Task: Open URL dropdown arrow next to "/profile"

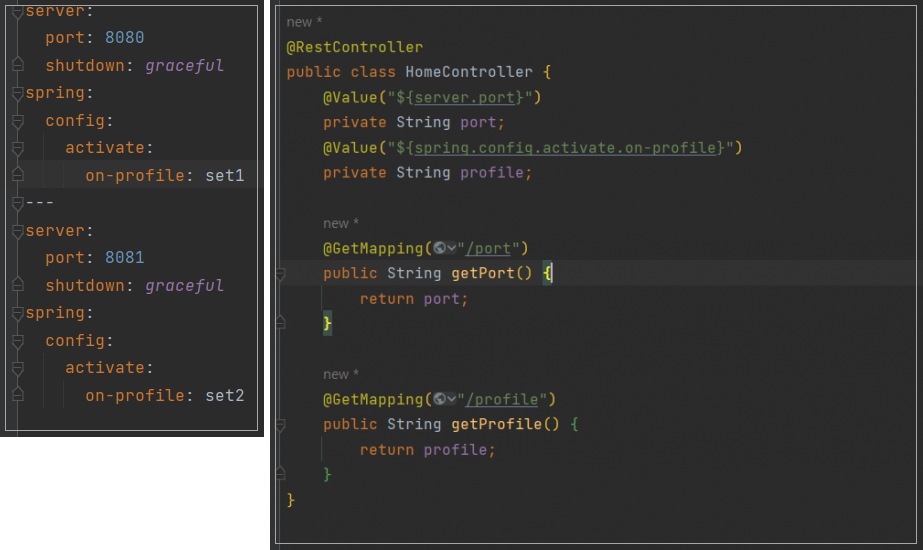Action: (x=451, y=399)
